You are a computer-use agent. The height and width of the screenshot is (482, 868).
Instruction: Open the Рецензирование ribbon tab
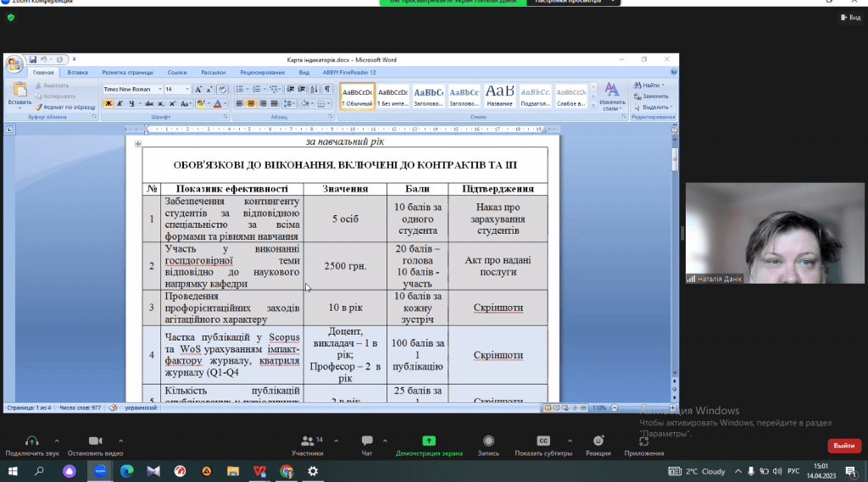click(x=262, y=73)
